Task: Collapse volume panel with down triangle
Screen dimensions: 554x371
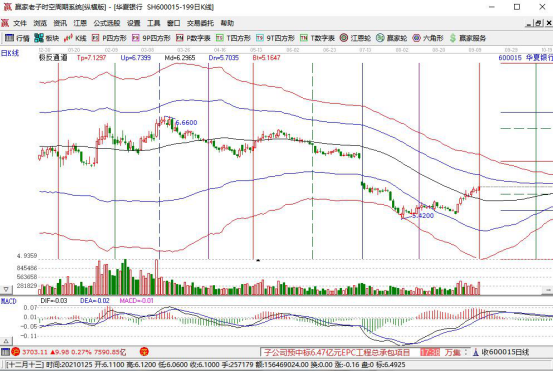Action: click(x=6, y=289)
